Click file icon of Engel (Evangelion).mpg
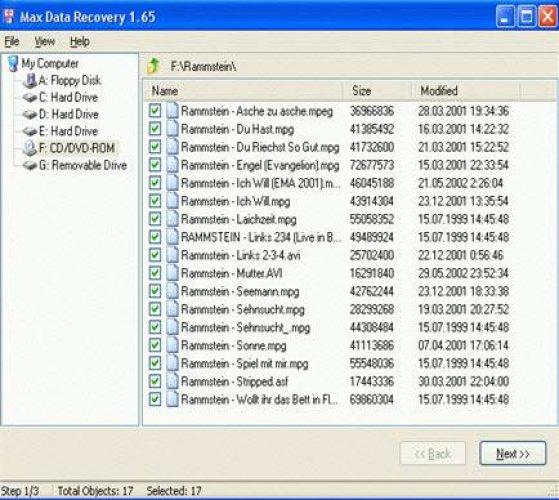The width and height of the screenshot is (559, 500). point(172,165)
